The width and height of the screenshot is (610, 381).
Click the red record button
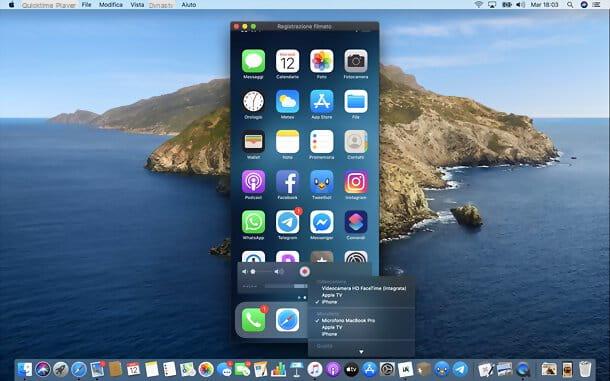click(305, 271)
